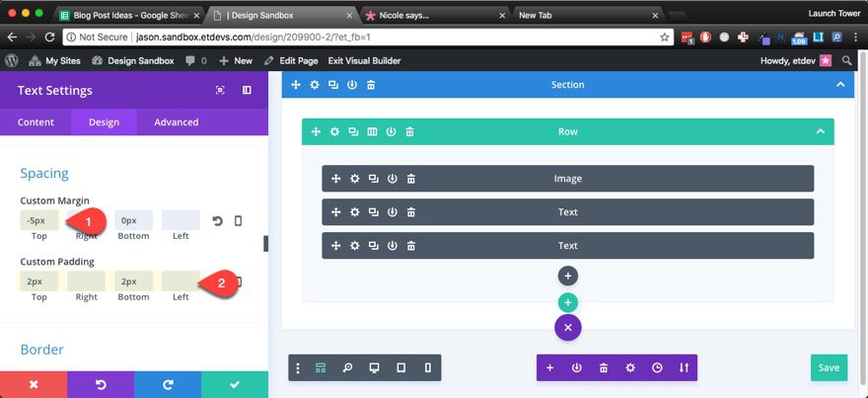The width and height of the screenshot is (868, 398).
Task: Undo with the purple undo button
Action: pyautogui.click(x=101, y=384)
